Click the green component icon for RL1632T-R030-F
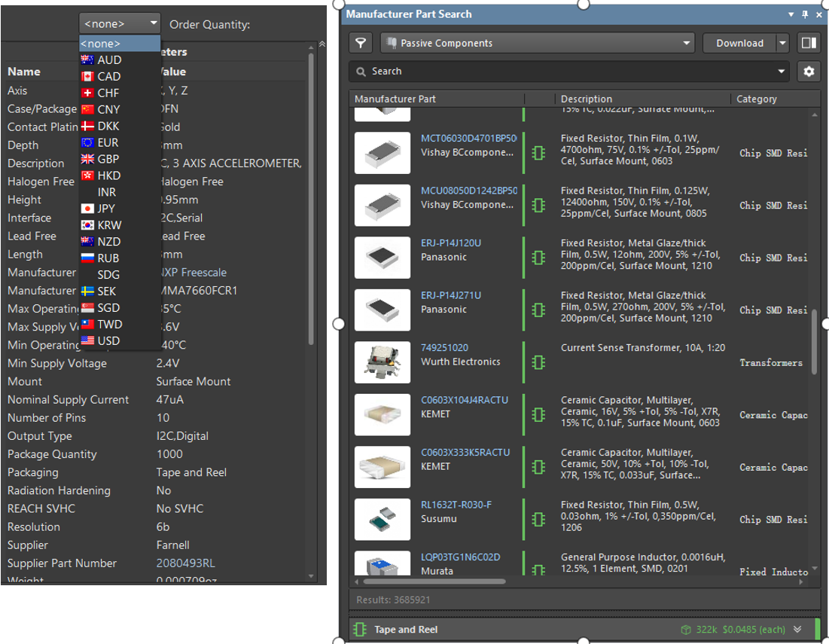The image size is (829, 644). [538, 519]
